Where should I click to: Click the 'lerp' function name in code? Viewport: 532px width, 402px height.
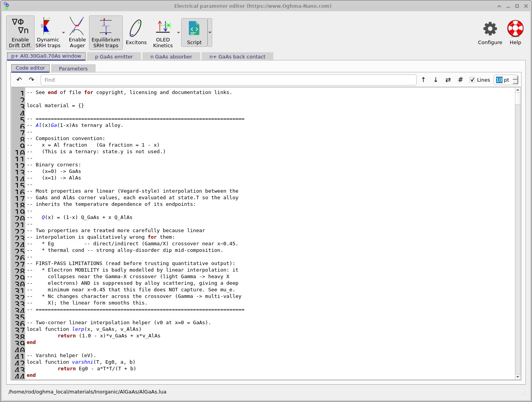click(x=78, y=329)
